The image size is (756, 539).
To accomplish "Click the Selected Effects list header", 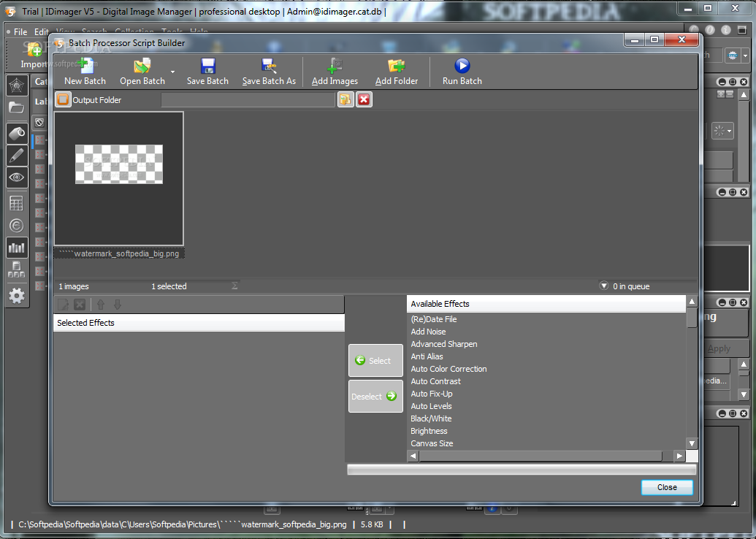I will pos(199,323).
